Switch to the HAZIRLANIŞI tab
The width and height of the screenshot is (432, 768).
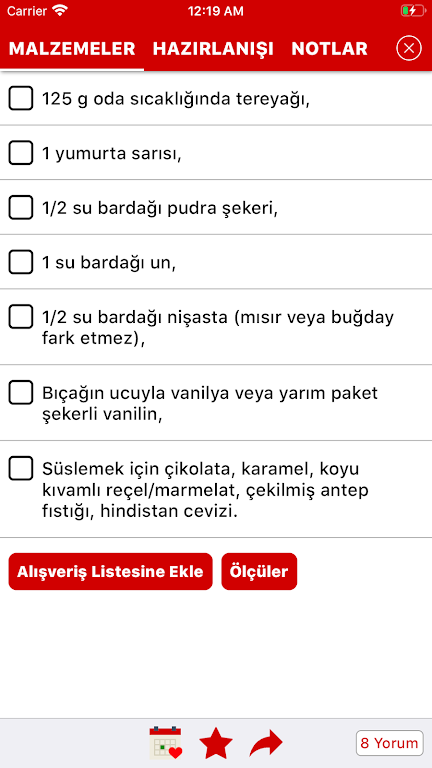click(x=213, y=48)
